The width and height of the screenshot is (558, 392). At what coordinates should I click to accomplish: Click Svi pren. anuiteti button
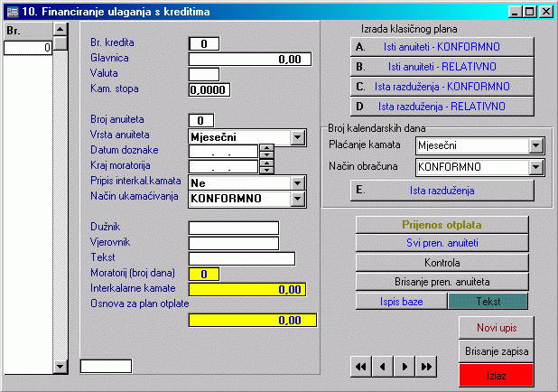coord(442,243)
